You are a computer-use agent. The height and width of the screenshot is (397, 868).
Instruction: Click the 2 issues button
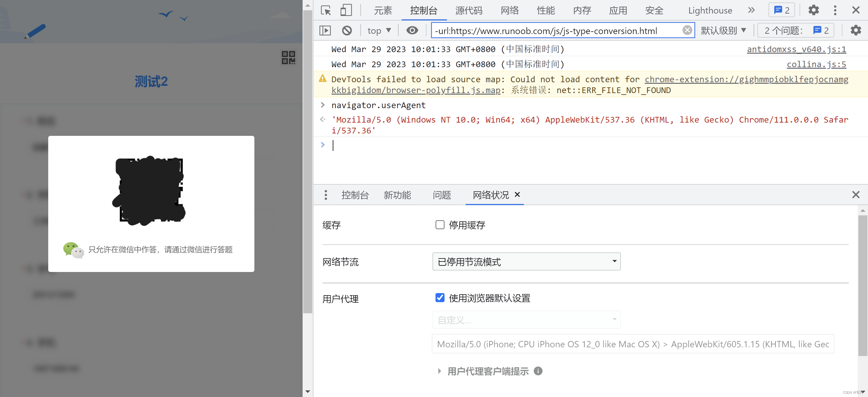796,31
